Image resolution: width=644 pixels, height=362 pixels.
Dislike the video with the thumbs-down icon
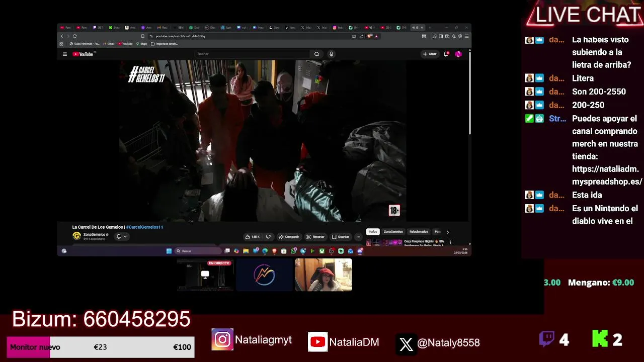[x=268, y=237]
